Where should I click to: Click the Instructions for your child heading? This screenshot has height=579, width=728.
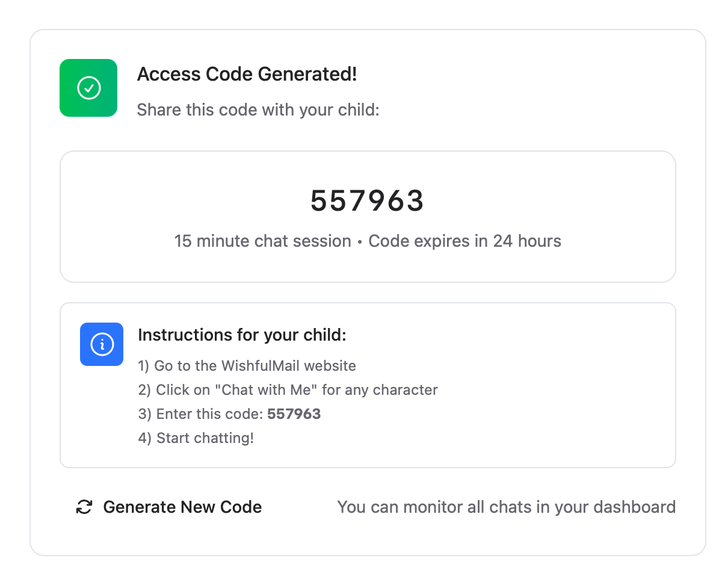242,335
